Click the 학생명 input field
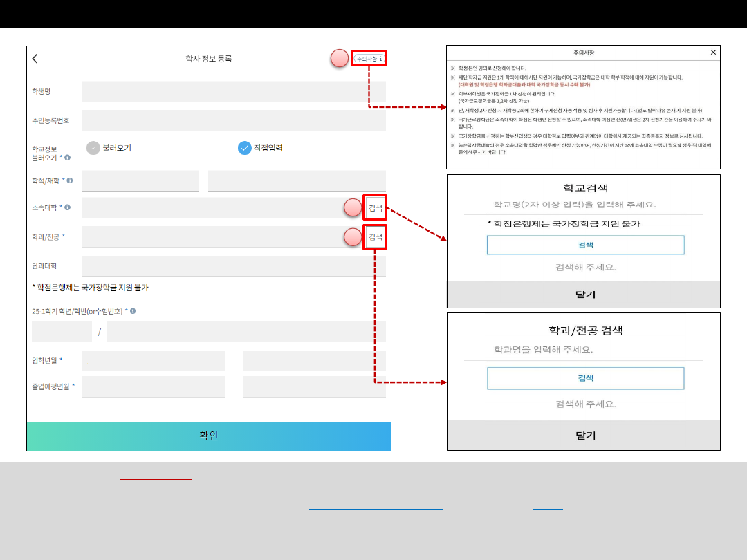 click(x=234, y=91)
